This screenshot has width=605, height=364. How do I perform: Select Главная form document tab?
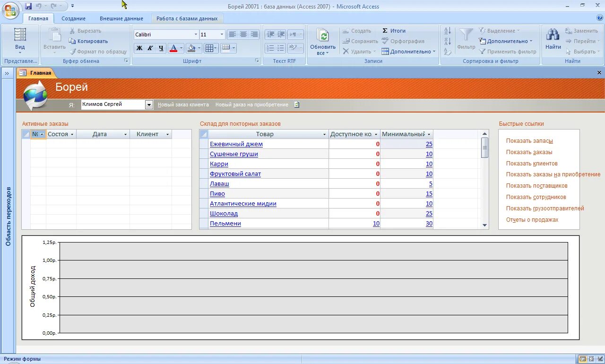(36, 73)
